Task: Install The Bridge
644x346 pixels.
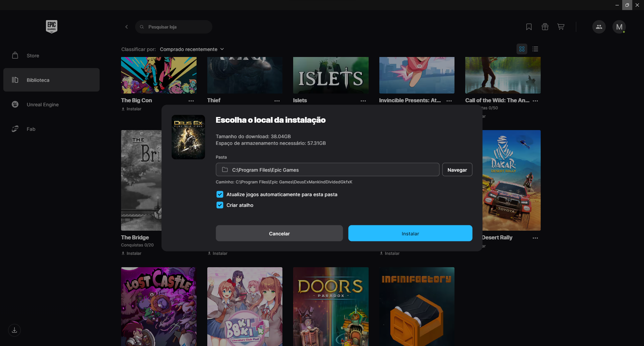Action: click(x=131, y=253)
